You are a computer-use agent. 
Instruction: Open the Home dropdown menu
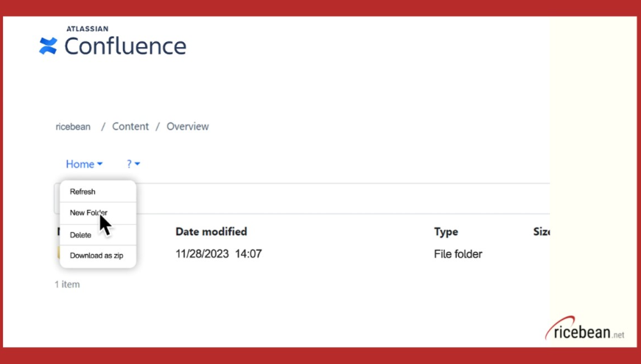click(x=84, y=164)
